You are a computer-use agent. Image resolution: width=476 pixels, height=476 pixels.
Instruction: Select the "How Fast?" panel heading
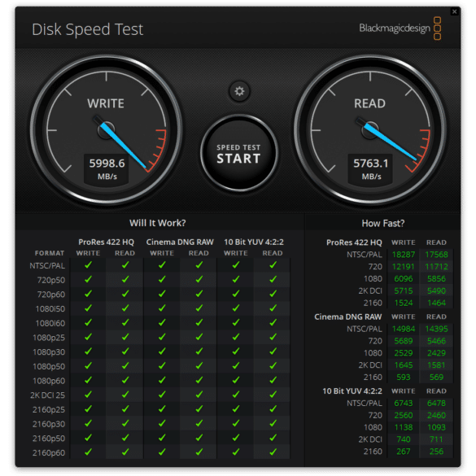[x=383, y=224]
